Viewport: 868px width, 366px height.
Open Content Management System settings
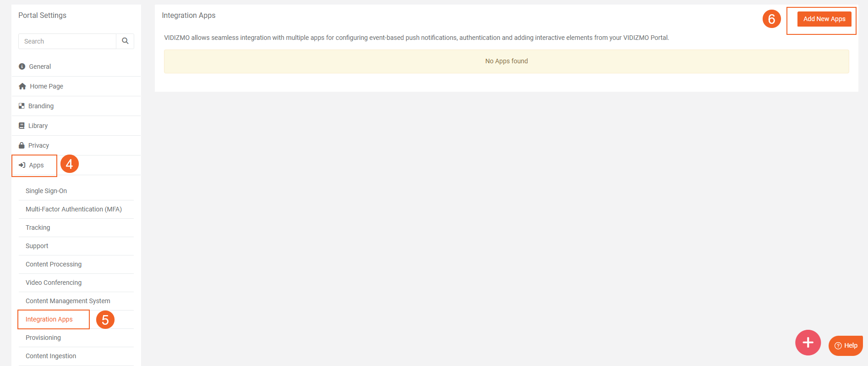(x=68, y=301)
